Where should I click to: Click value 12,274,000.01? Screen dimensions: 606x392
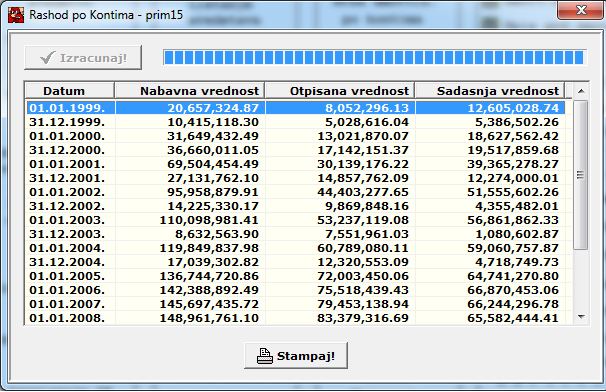point(513,178)
